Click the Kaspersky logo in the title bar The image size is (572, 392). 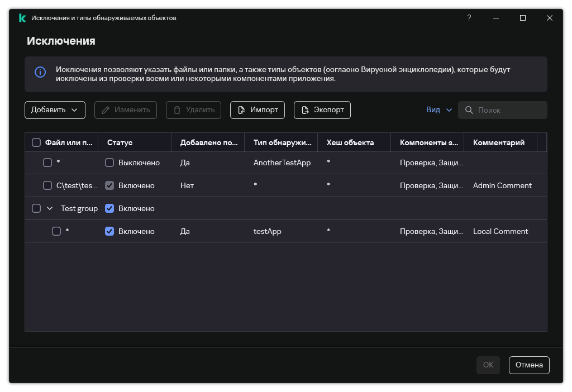coord(22,18)
